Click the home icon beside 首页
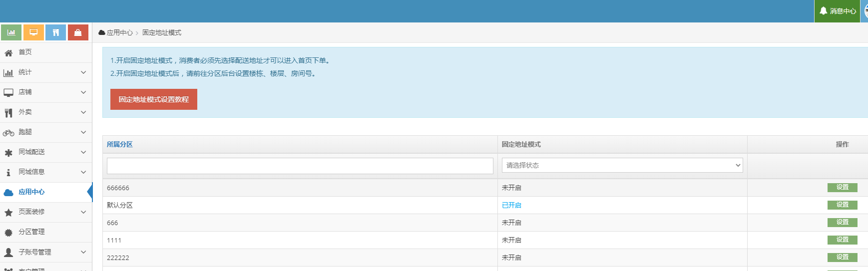The width and height of the screenshot is (868, 271). (8, 53)
